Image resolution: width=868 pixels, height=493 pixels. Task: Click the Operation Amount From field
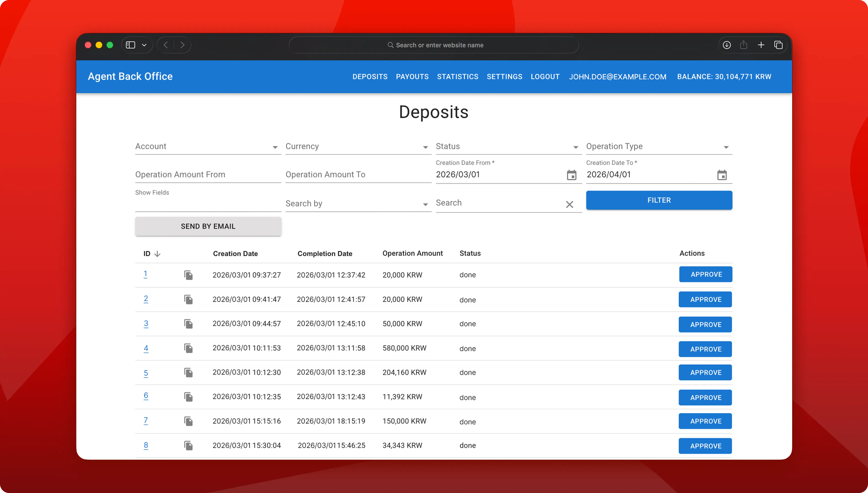pos(208,174)
